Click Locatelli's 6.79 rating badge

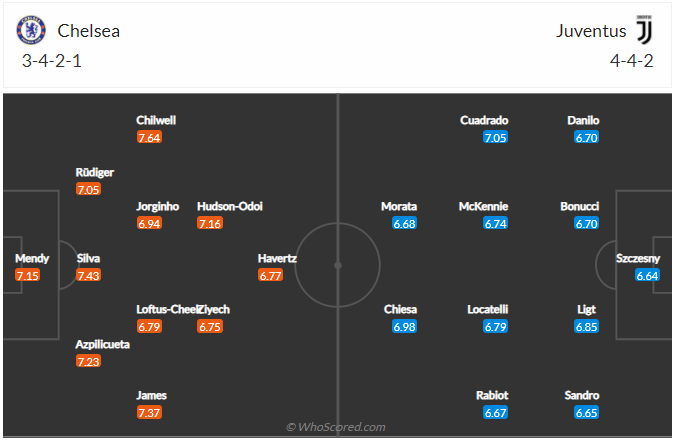coord(494,327)
